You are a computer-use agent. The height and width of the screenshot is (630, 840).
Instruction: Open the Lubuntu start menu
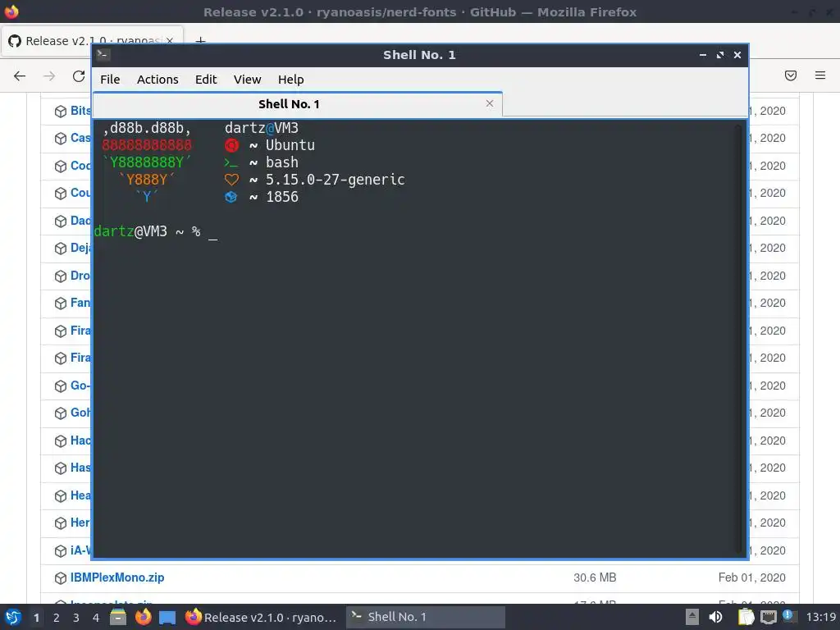[x=13, y=617]
